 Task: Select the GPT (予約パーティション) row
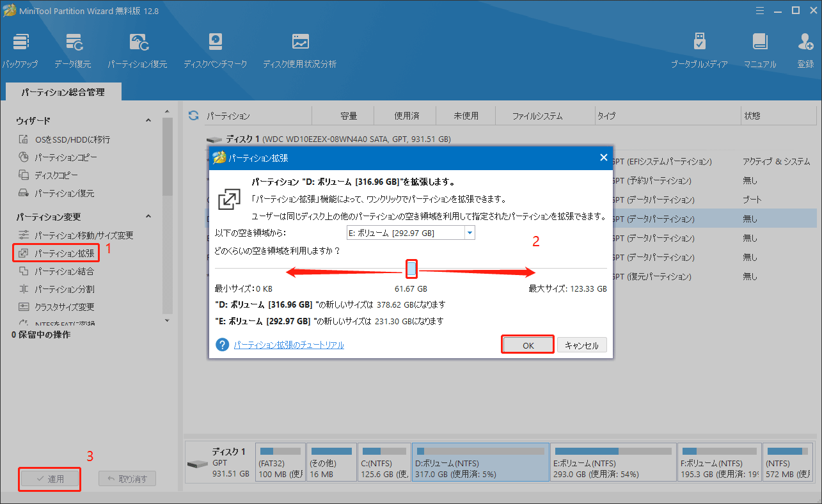[652, 181]
